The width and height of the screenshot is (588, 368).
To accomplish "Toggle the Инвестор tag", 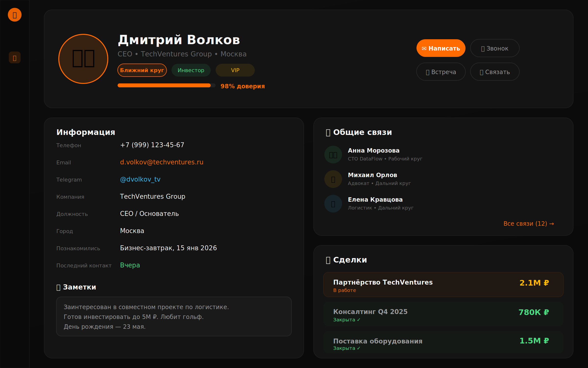I will (191, 70).
